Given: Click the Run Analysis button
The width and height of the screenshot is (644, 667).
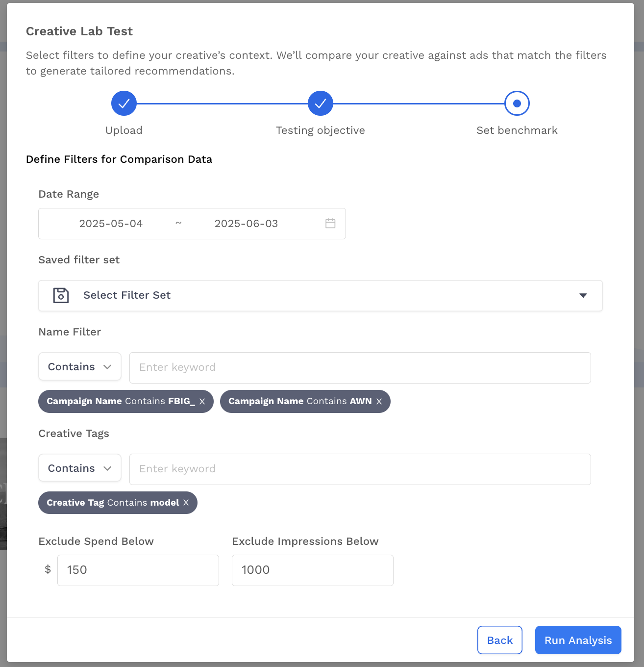Looking at the screenshot, I should [x=578, y=640].
